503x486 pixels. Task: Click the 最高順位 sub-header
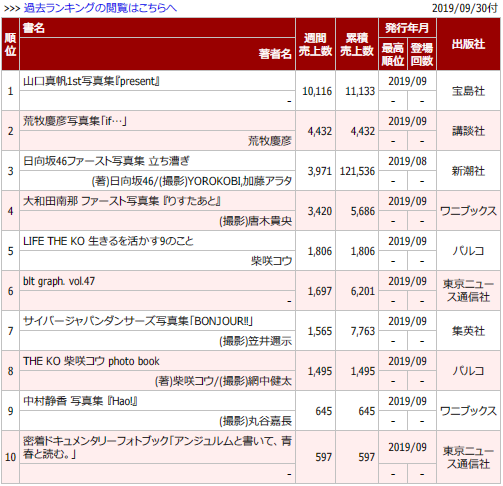[x=393, y=54]
